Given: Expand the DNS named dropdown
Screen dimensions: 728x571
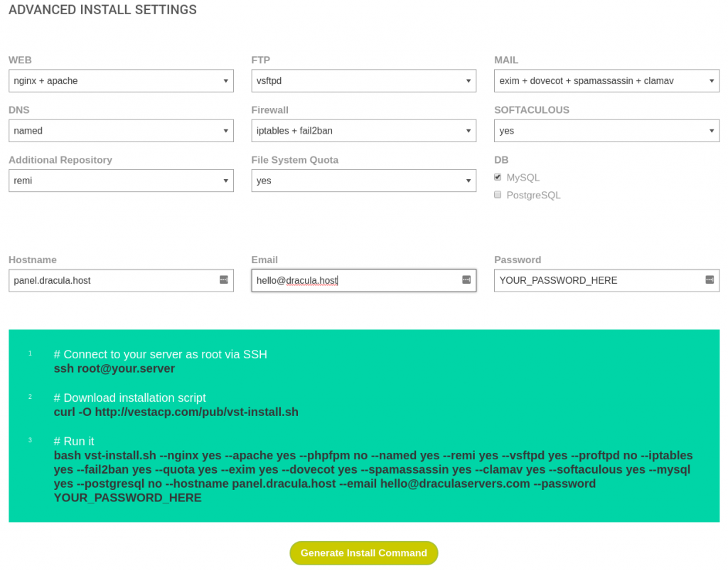Looking at the screenshot, I should coord(121,131).
